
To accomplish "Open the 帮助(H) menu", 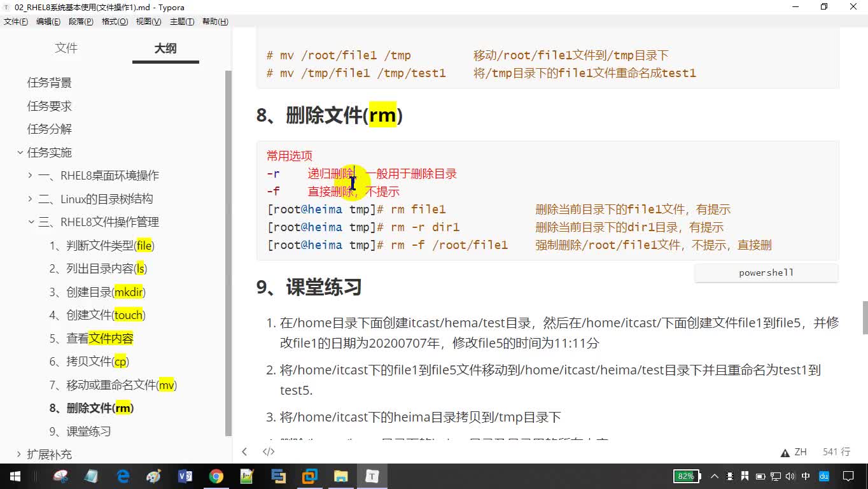I will pos(215,22).
